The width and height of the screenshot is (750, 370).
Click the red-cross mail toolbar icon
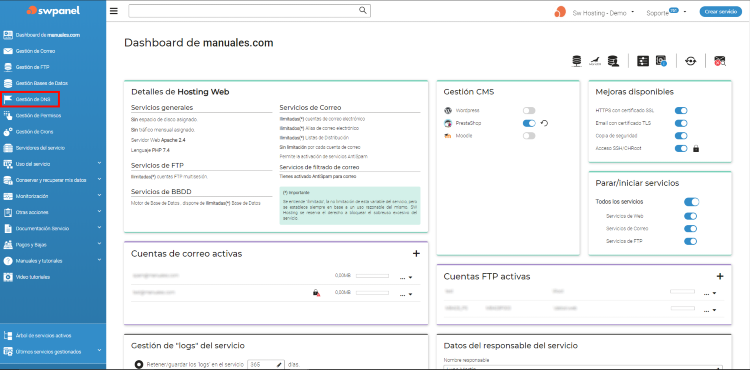pyautogui.click(x=720, y=61)
